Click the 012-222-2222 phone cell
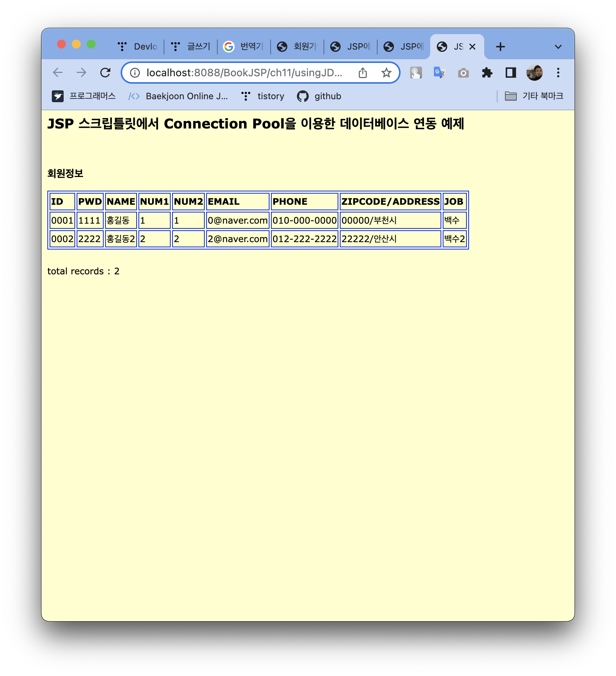This screenshot has width=616, height=676. click(x=305, y=239)
